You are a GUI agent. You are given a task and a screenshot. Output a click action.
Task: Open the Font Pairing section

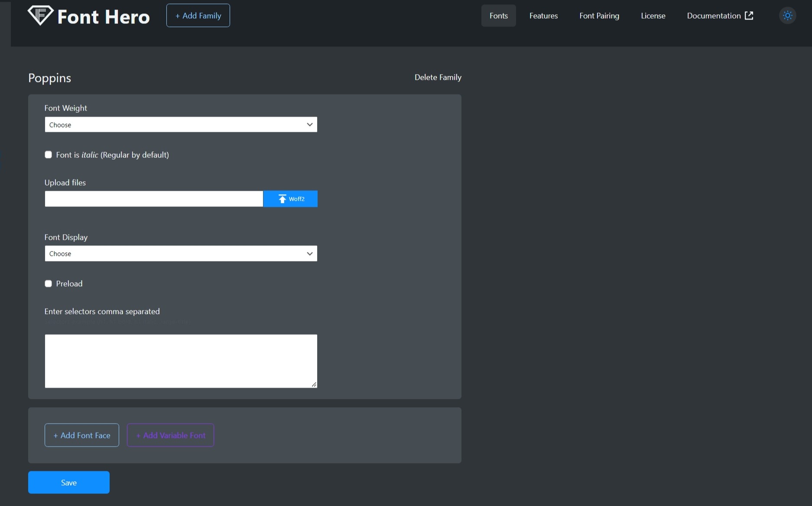(x=599, y=15)
